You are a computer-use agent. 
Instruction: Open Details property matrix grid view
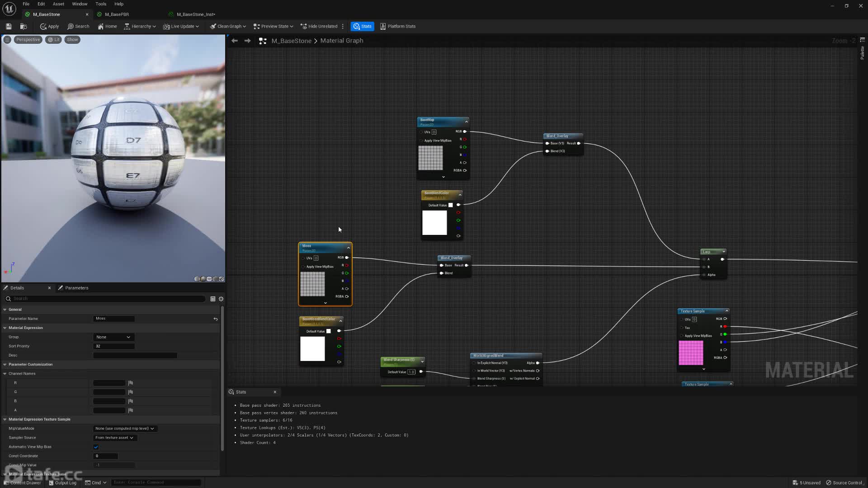[213, 299]
